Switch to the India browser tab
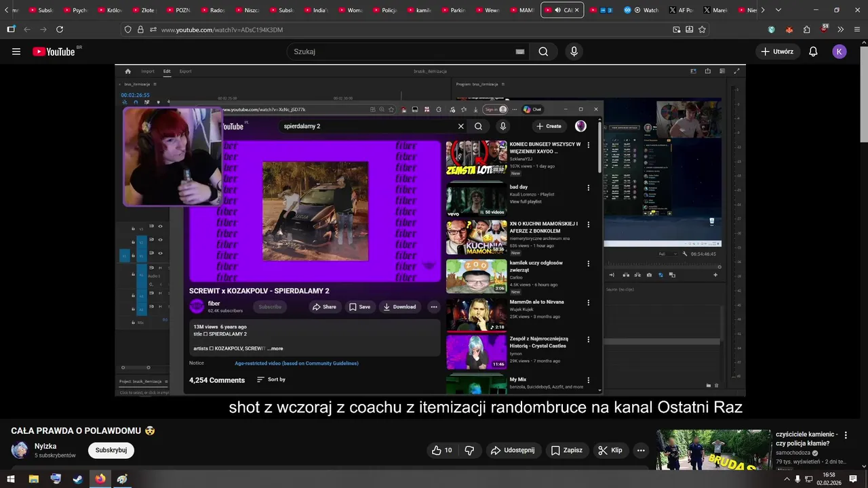The width and height of the screenshot is (868, 488). coord(315,10)
